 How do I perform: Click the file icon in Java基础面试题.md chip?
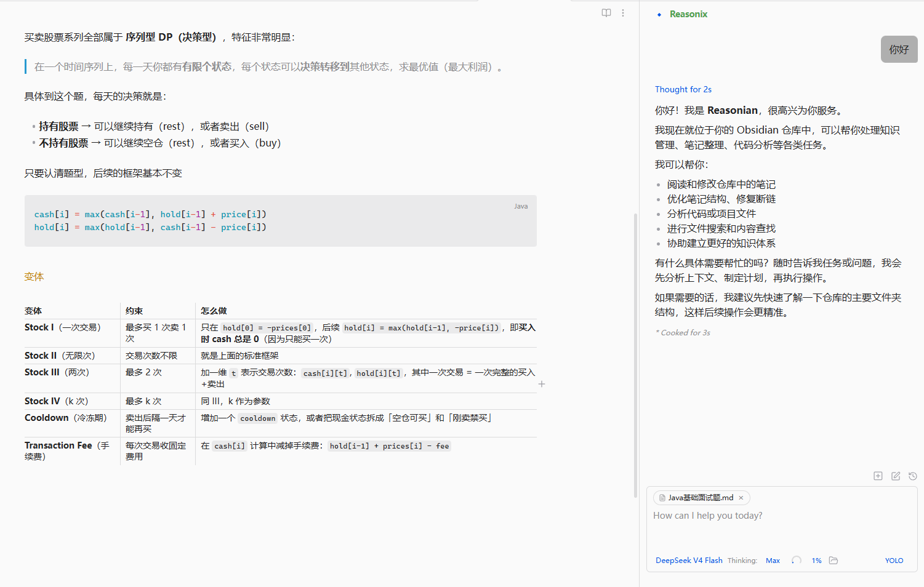662,498
